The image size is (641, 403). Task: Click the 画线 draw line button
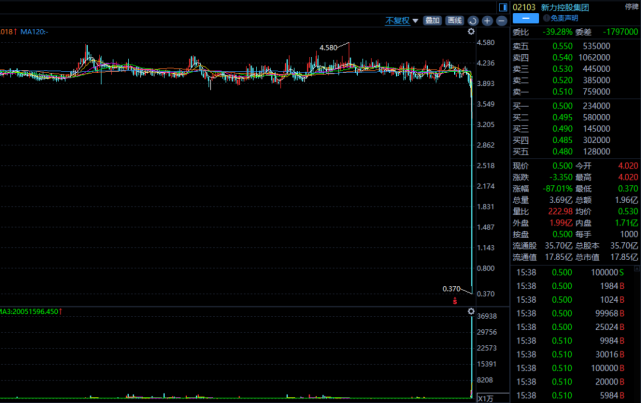pos(455,20)
